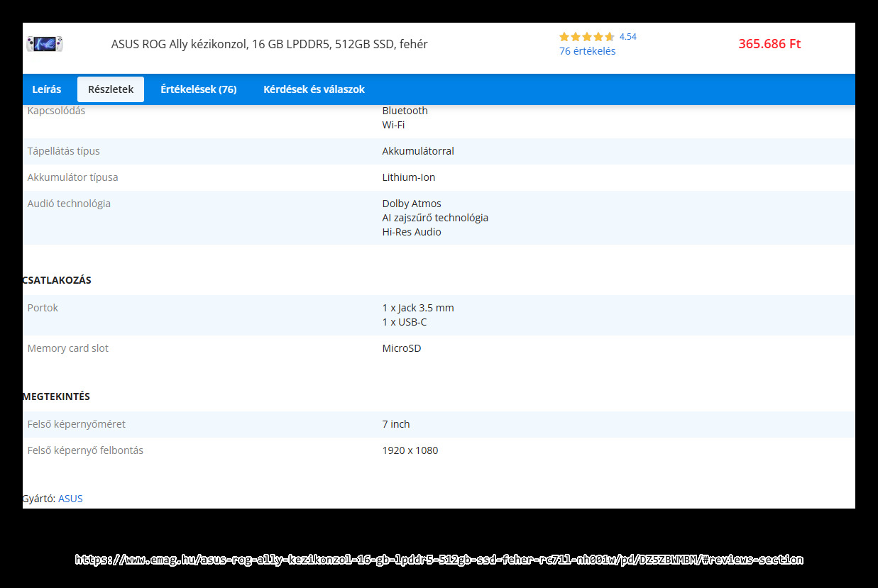This screenshot has height=588, width=878.
Task: Select the AI zajszűrő technológia value
Action: (x=435, y=218)
